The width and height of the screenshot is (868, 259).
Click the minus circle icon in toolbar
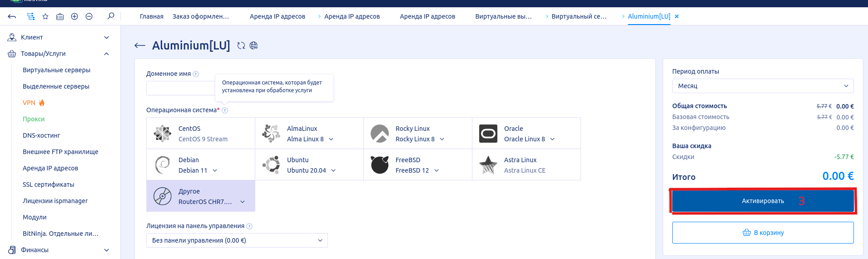pos(89,16)
